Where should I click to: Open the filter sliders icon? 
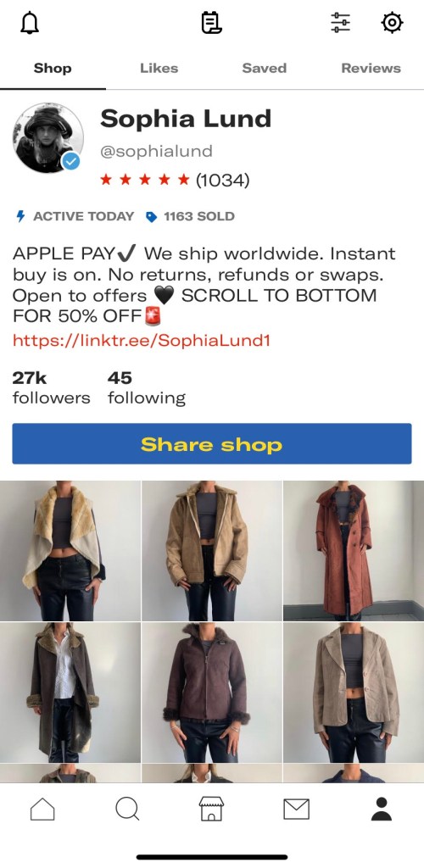[x=340, y=23]
